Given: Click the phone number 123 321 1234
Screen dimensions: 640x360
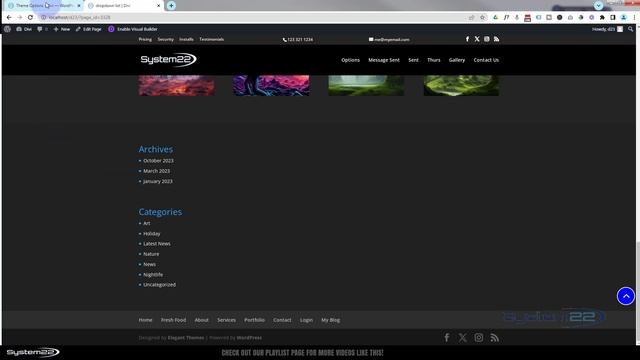Looking at the screenshot, I should click(298, 40).
